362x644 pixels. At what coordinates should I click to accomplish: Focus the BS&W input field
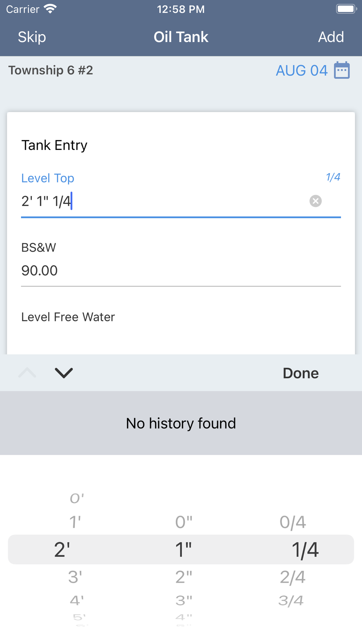coord(181,271)
